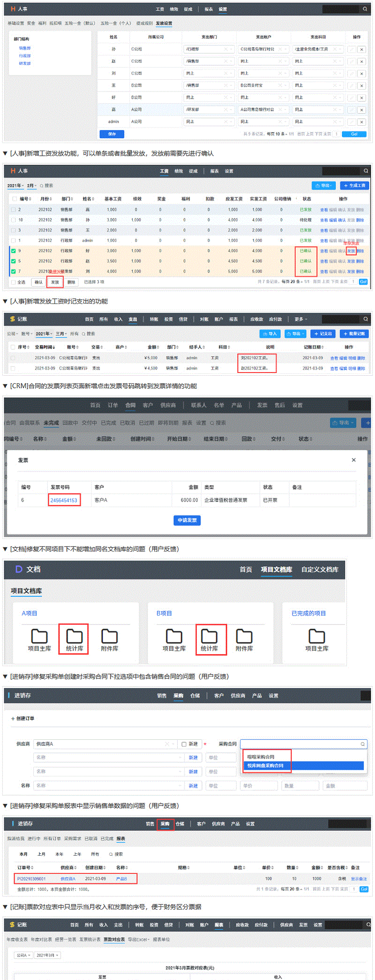Switch to the 自定义文档库 tab
This screenshot has height=980, width=375.
pyautogui.click(x=319, y=569)
